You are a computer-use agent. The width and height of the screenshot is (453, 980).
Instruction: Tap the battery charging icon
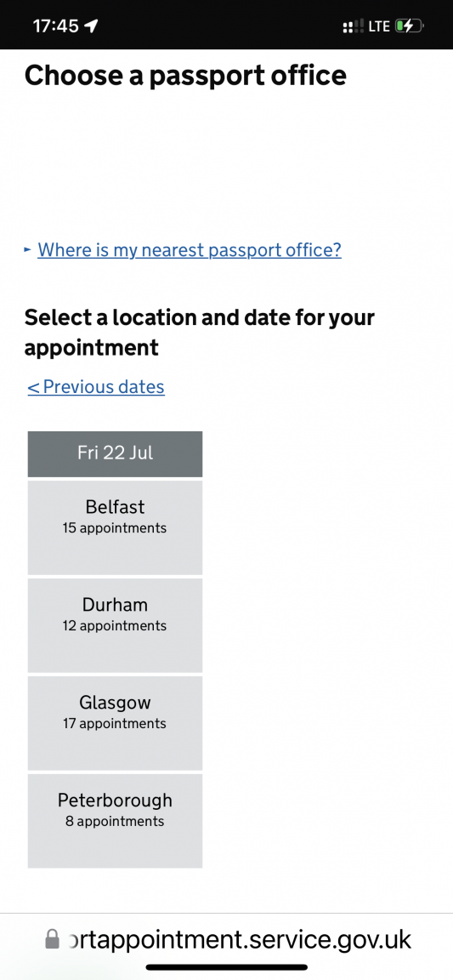coord(410,26)
